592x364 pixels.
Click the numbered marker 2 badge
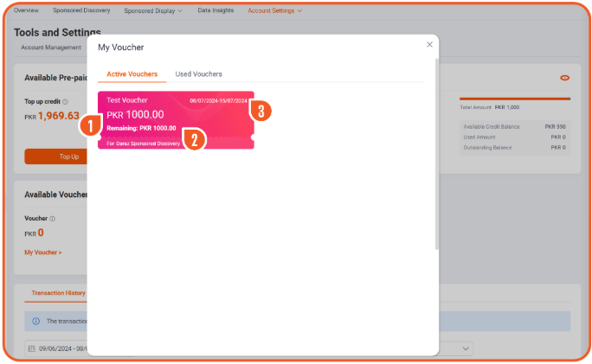coord(194,140)
